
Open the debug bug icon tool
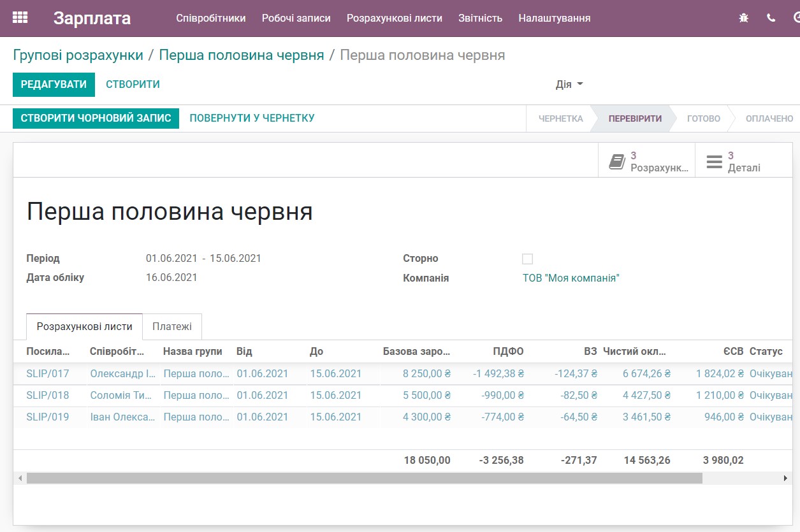(x=743, y=18)
